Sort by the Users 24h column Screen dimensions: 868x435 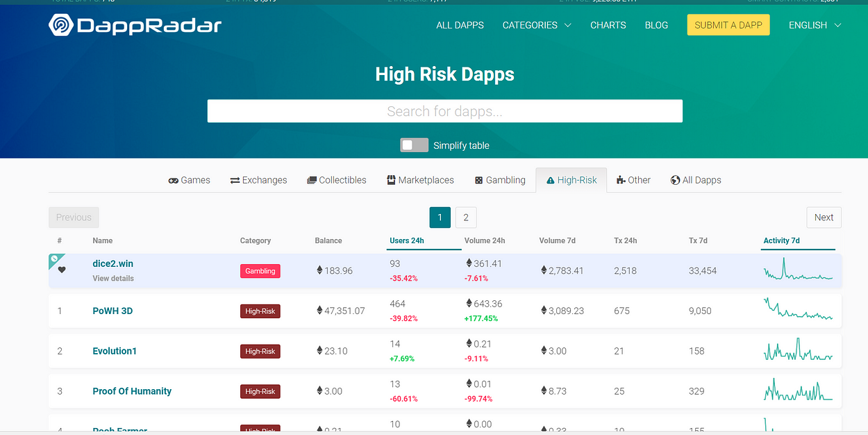407,240
